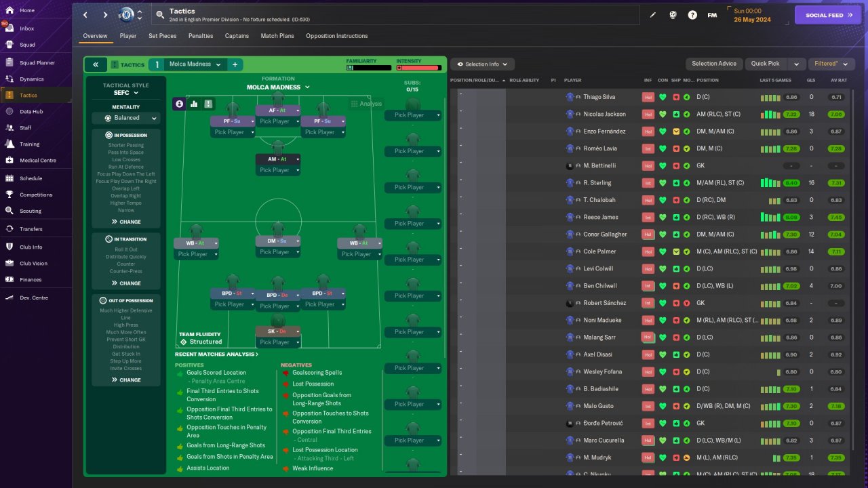Open the Club Vision icon
The width and height of the screenshot is (868, 488).
click(9, 263)
